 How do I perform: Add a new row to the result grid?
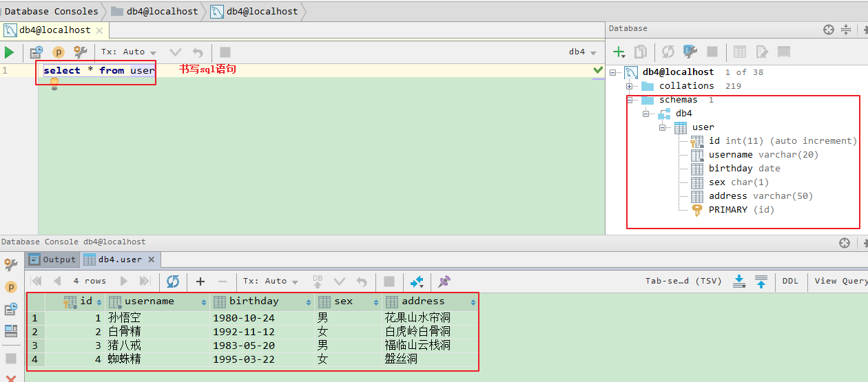[x=200, y=282]
